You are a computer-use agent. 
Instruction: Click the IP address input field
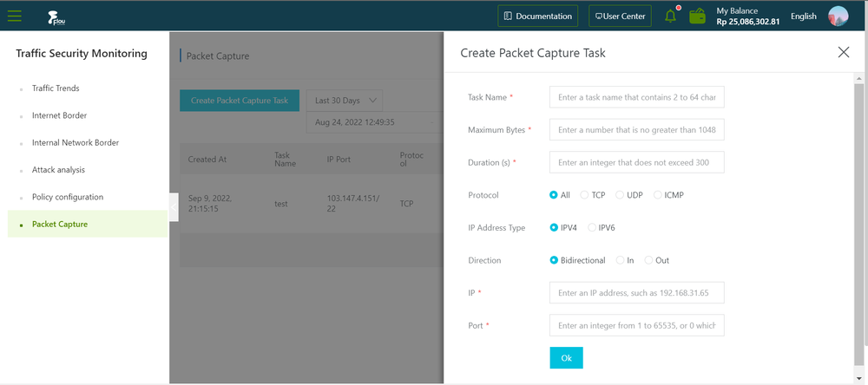tap(636, 292)
